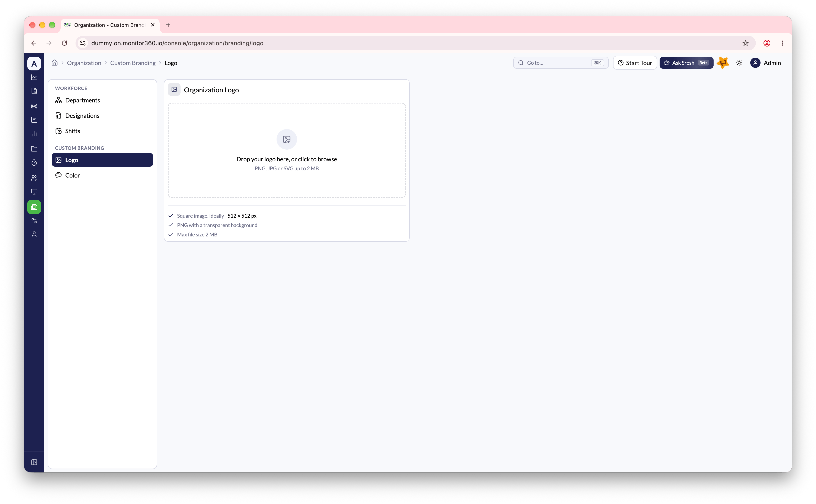
Task: Click the Organization breadcrumb link
Action: (84, 63)
